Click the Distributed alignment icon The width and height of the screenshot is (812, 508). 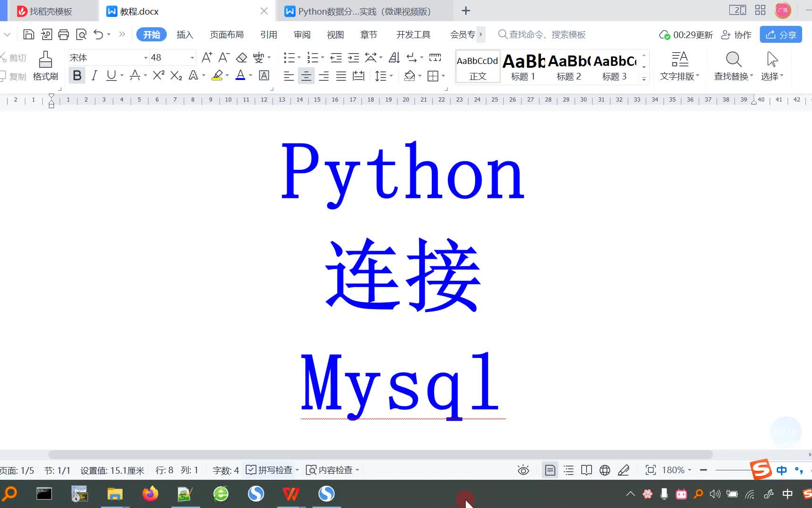(359, 76)
